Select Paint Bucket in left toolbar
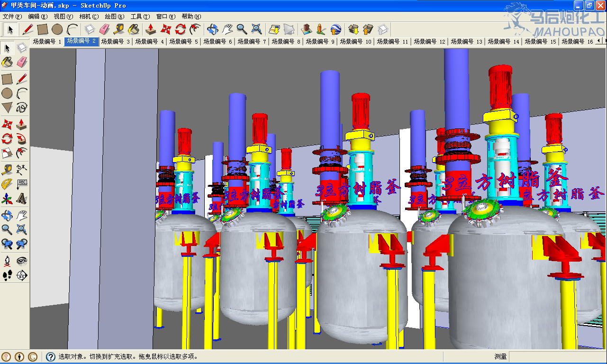This screenshot has width=607, height=364. [x=7, y=62]
